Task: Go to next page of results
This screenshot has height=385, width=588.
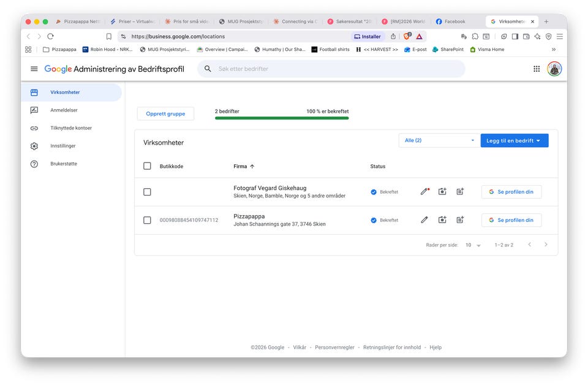Action: tap(546, 244)
